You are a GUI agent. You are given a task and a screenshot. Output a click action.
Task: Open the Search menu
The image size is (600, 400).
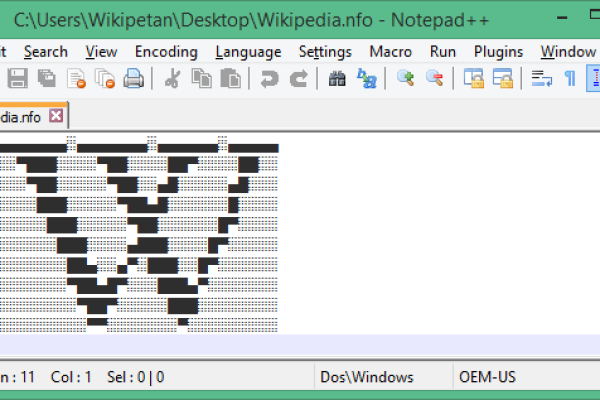coord(46,52)
